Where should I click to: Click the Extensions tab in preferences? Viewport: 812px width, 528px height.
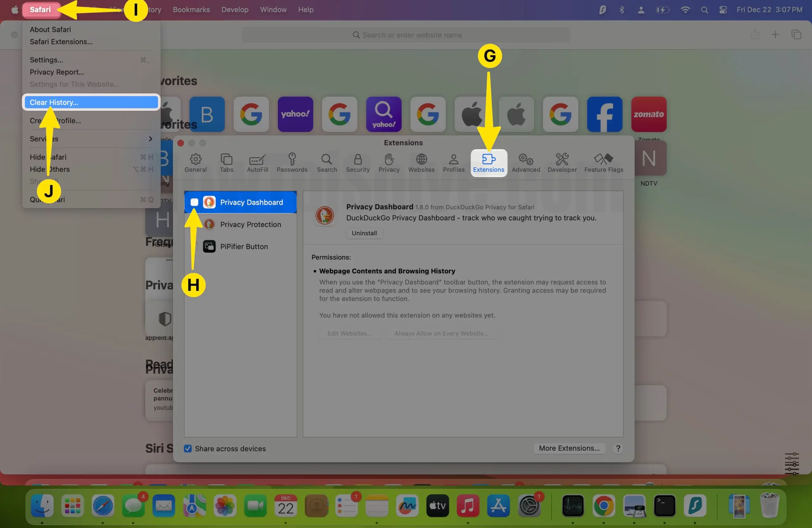488,162
